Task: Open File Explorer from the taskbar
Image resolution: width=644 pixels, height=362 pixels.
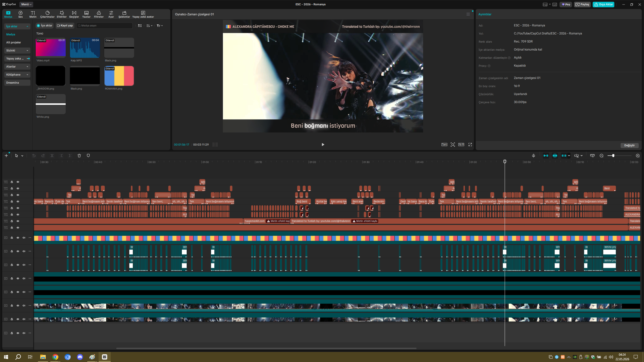Action: [x=43, y=357]
